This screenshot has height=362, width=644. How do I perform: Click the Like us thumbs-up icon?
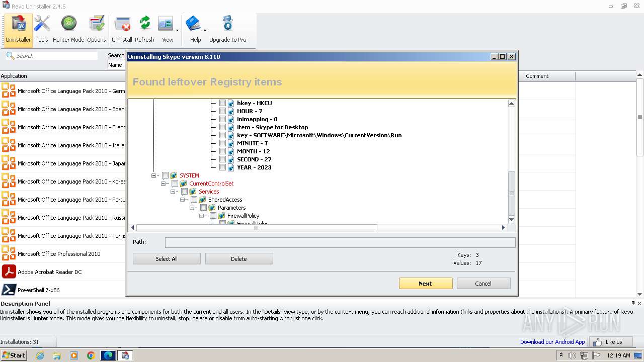coord(598,342)
